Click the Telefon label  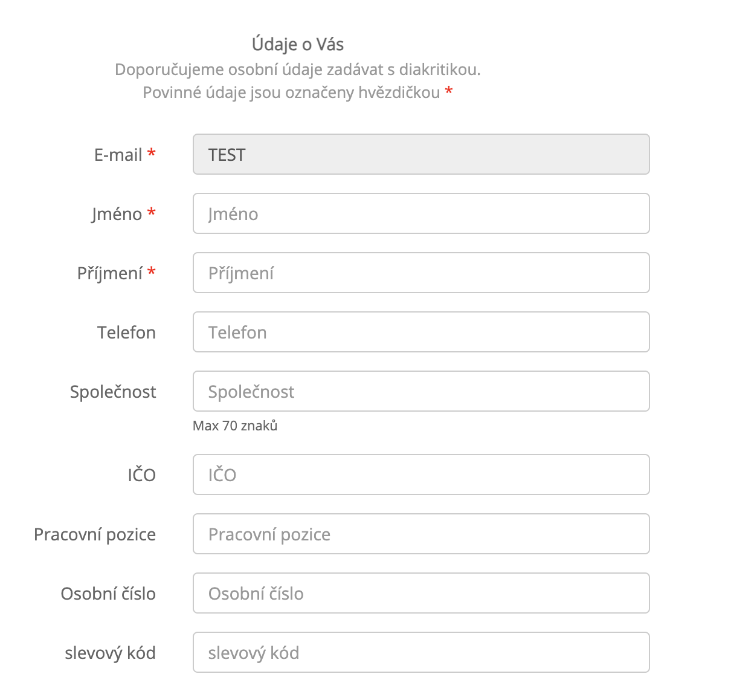click(x=126, y=332)
